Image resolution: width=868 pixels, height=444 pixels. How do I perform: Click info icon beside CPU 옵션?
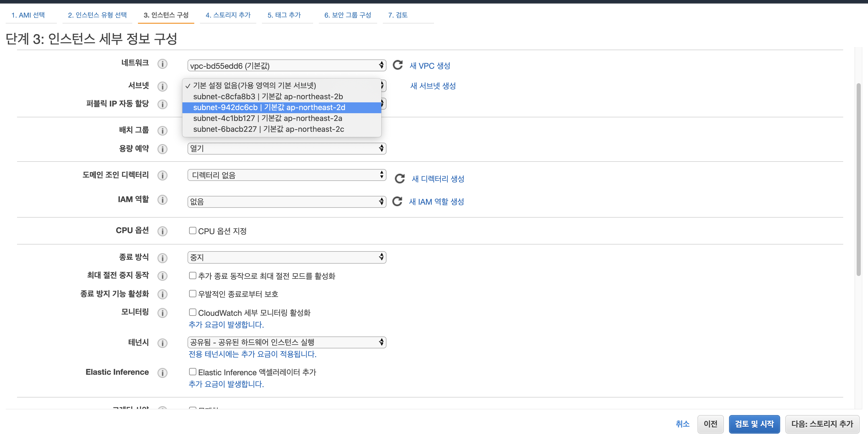tap(162, 231)
